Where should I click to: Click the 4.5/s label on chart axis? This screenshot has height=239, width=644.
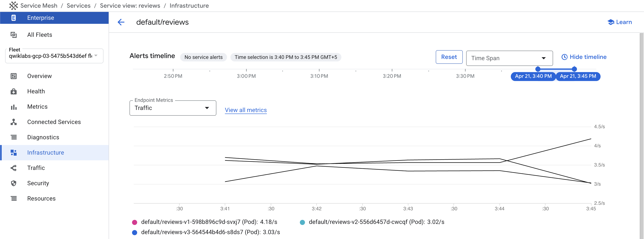(x=599, y=127)
